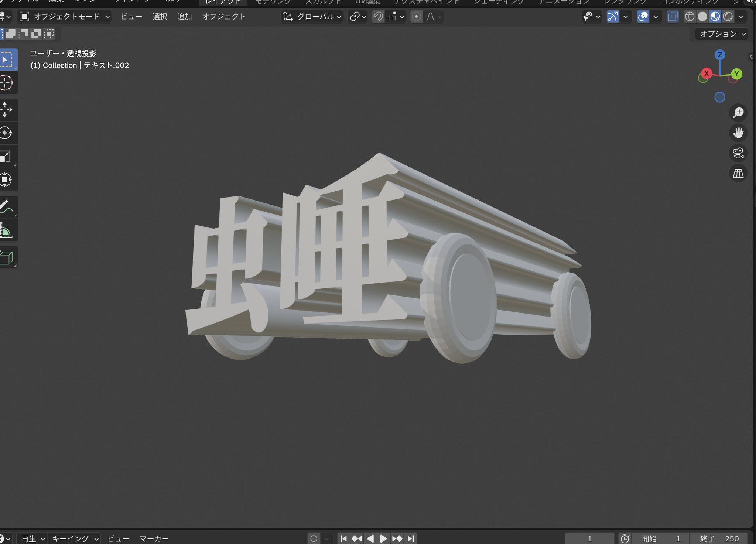
Task: Switch perspective/orthographic with the grid icon
Action: click(x=738, y=173)
